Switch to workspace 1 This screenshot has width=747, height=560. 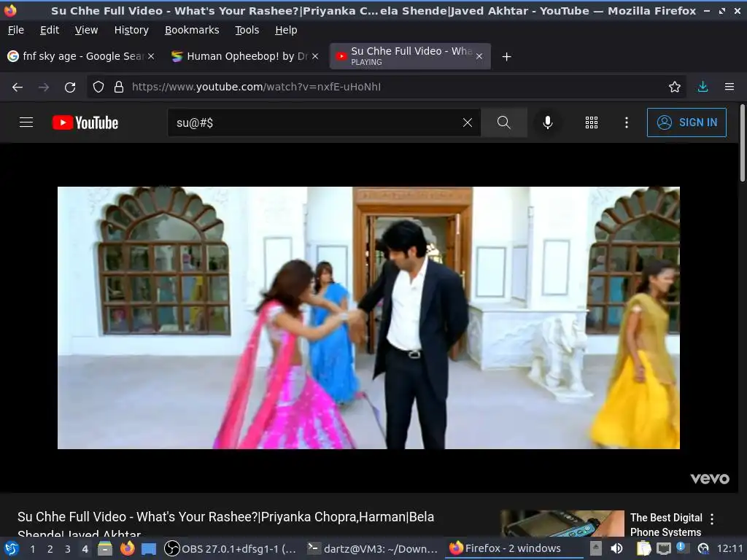point(32,549)
